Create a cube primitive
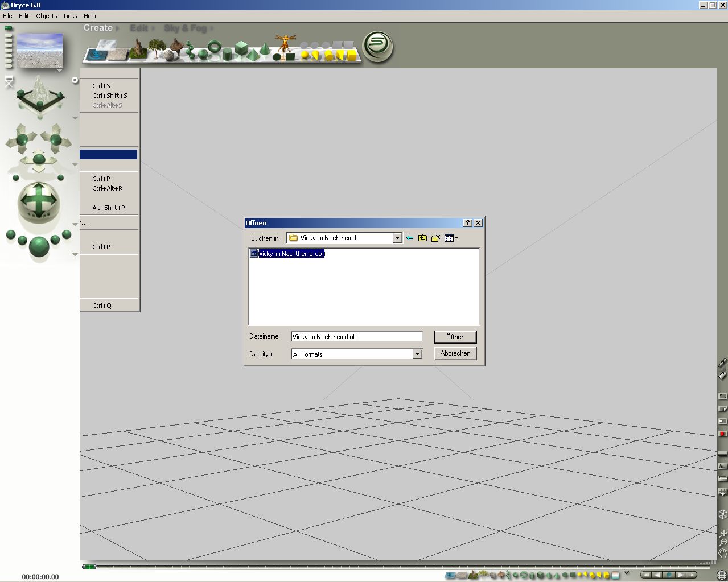This screenshot has width=728, height=582. 241,47
